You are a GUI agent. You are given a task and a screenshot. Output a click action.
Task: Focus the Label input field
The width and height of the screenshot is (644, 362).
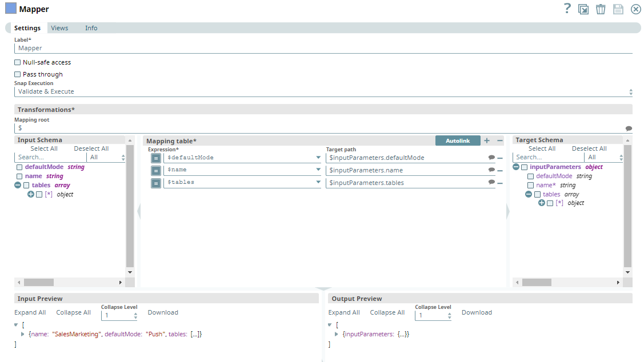323,48
